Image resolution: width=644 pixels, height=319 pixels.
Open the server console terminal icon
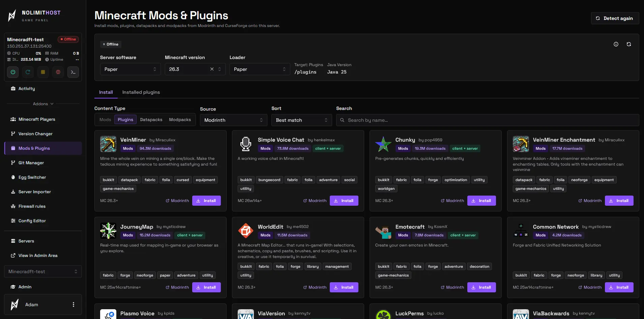pos(73,72)
